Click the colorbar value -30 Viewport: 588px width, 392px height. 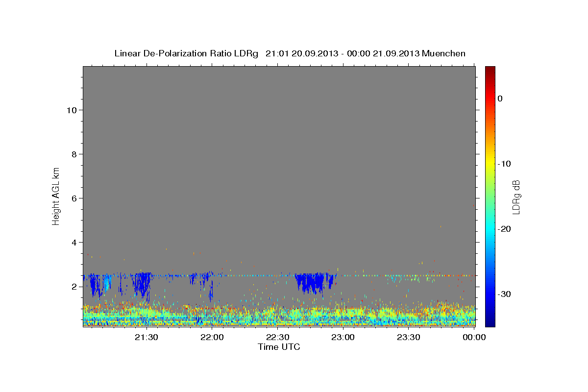505,294
